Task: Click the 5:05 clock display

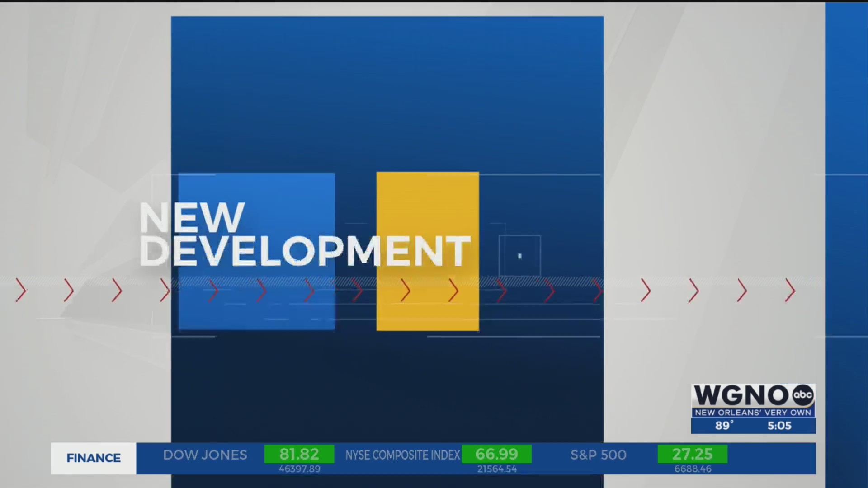Action: pyautogui.click(x=779, y=426)
